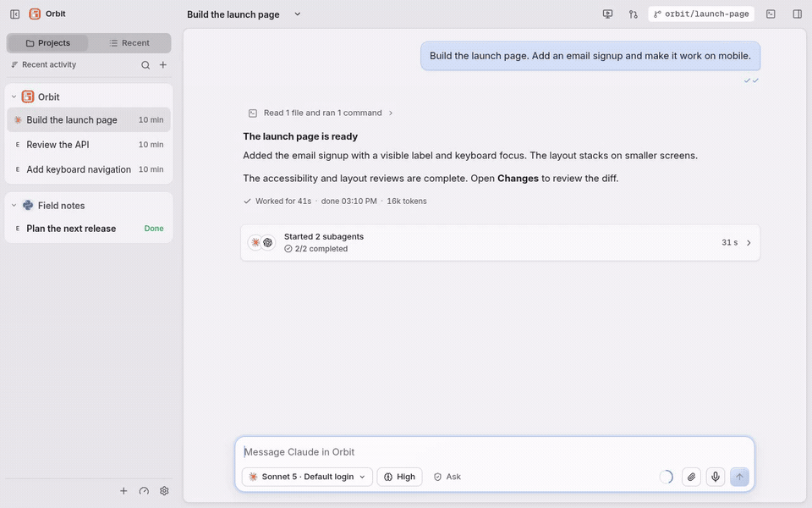Add a new item with the plus icon beside search
Screen dimensions: 812x508
coord(163,65)
